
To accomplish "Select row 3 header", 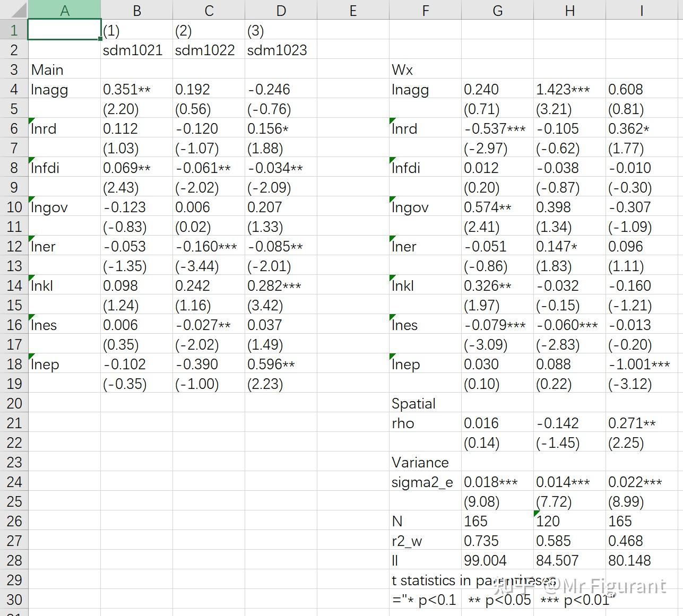I will point(14,69).
